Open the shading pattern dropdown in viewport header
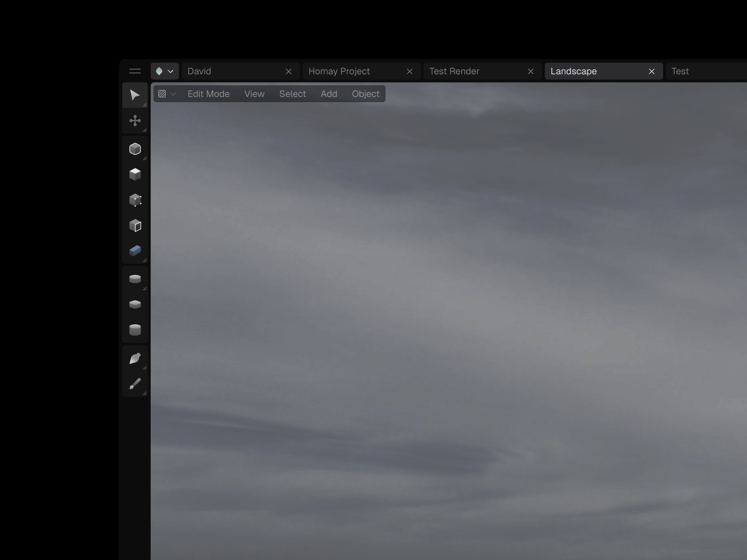Image resolution: width=747 pixels, height=560 pixels. point(166,94)
